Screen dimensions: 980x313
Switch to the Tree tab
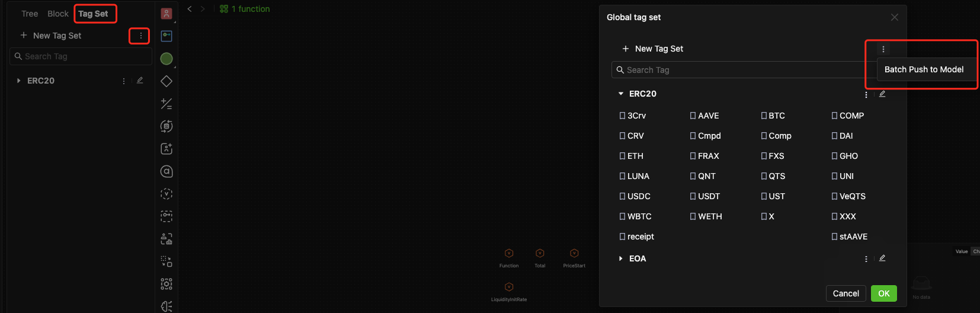[x=30, y=14]
